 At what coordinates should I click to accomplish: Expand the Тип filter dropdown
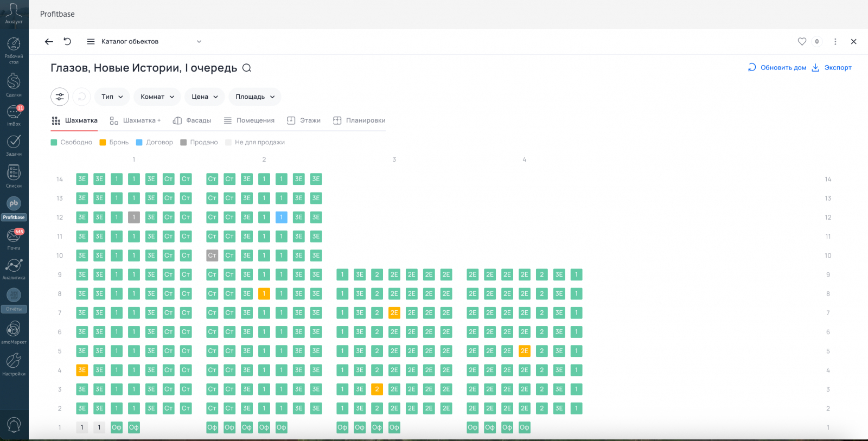pos(112,97)
